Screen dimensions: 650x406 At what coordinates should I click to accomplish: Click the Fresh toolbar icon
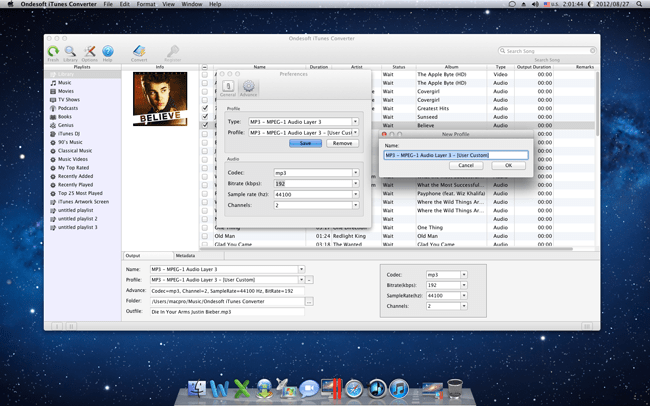[x=53, y=51]
